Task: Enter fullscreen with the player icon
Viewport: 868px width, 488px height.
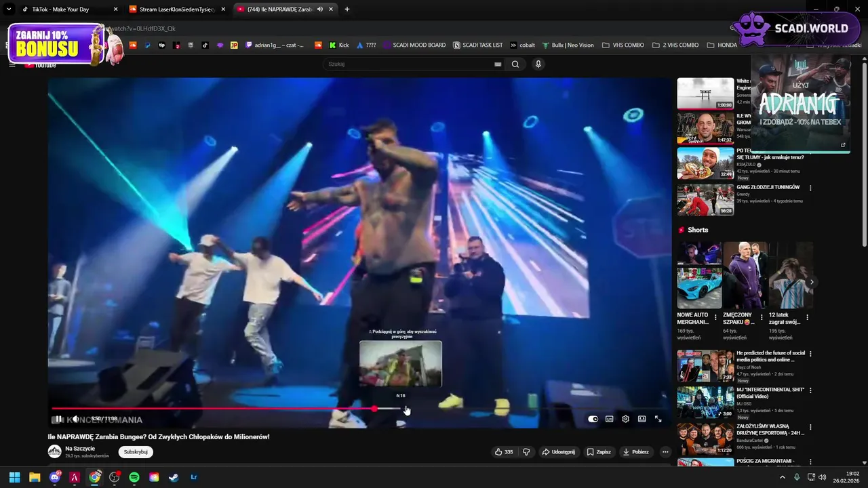Action: 658,419
